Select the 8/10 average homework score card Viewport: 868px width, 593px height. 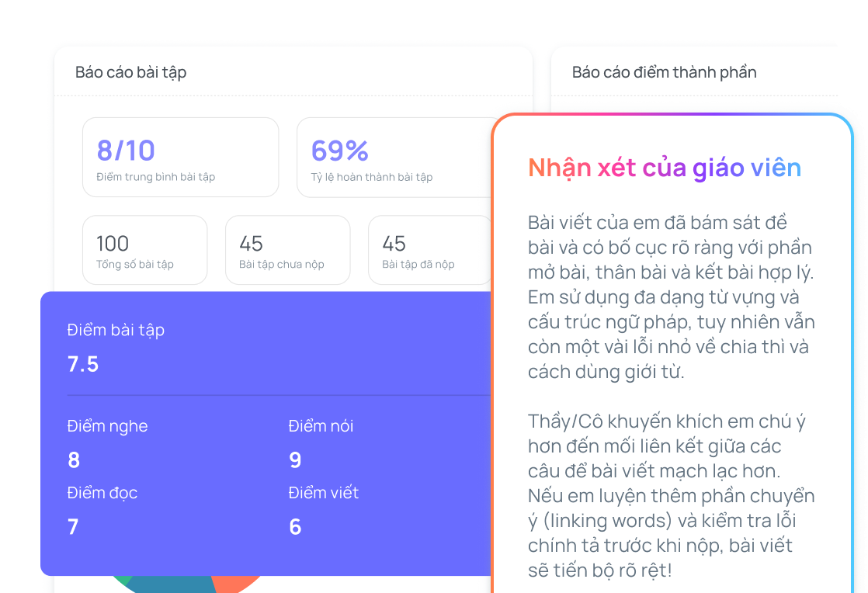[180, 157]
